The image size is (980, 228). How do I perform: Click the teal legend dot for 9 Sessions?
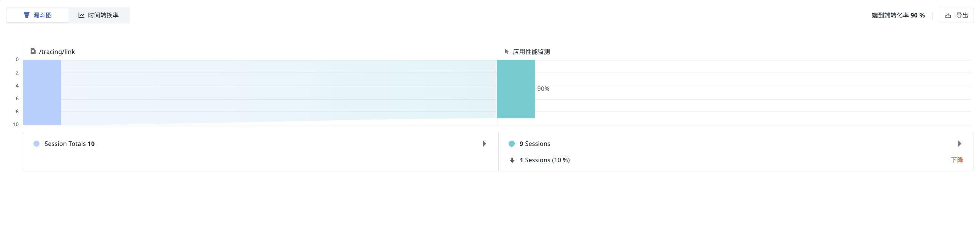click(x=512, y=144)
